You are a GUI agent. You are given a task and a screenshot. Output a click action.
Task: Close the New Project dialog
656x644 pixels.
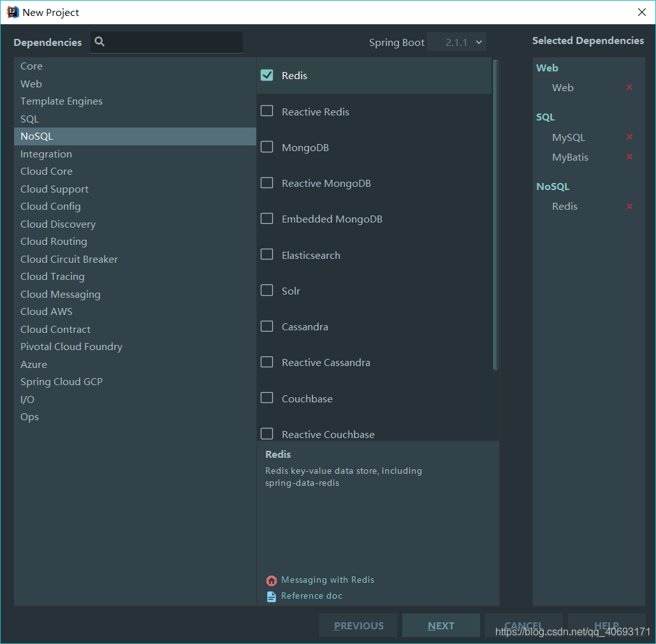(642, 12)
